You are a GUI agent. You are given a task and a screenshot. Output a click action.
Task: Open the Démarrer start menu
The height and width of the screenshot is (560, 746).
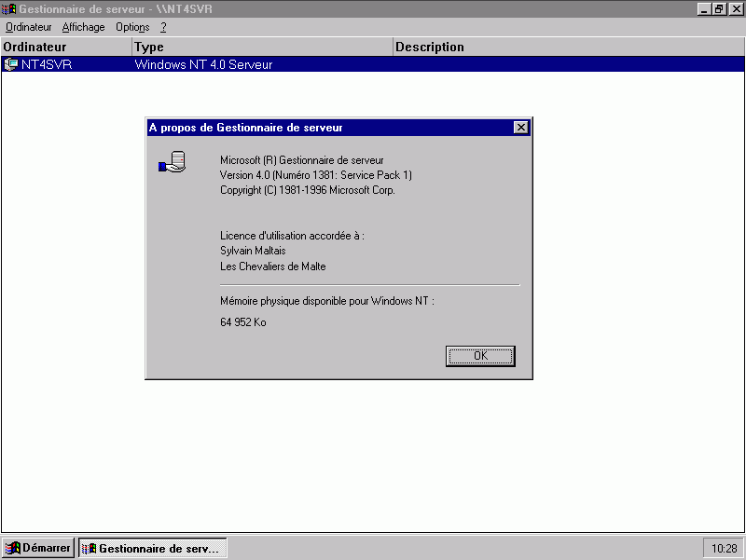(x=38, y=548)
